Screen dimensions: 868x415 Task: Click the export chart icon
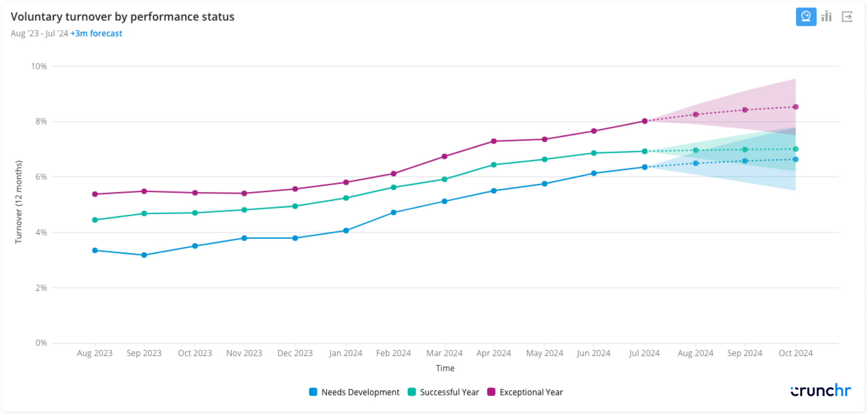click(x=847, y=17)
